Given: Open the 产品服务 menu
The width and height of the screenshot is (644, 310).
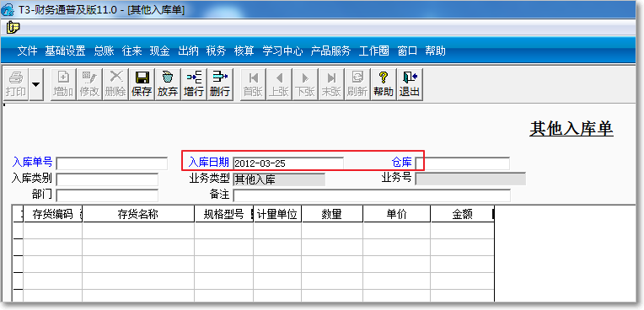Looking at the screenshot, I should 330,51.
